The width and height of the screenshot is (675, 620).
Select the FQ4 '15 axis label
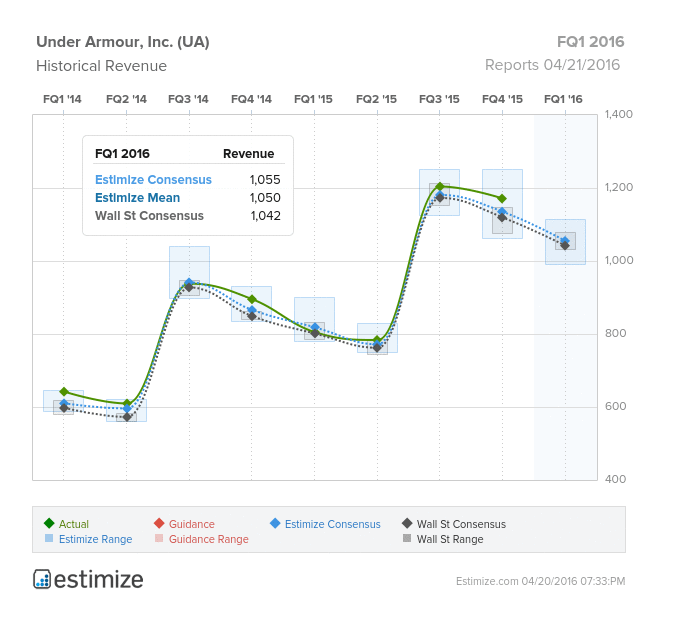(x=502, y=99)
